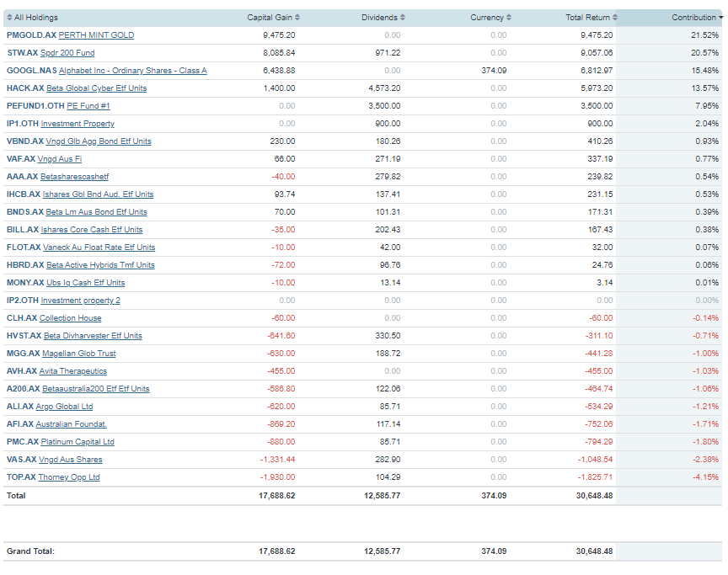
Task: Sort table by the Currency column
Action: [x=489, y=17]
